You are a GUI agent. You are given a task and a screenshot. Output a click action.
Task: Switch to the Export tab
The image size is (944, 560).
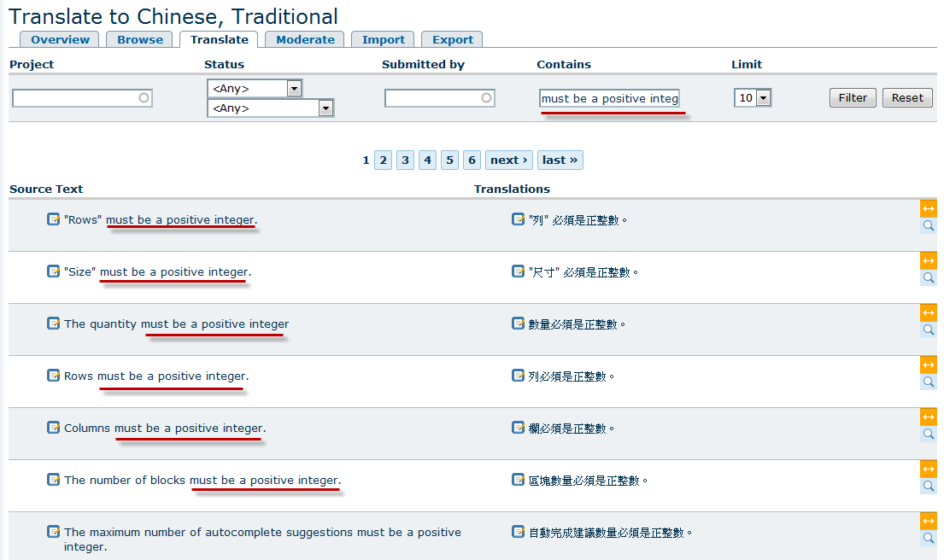[452, 40]
